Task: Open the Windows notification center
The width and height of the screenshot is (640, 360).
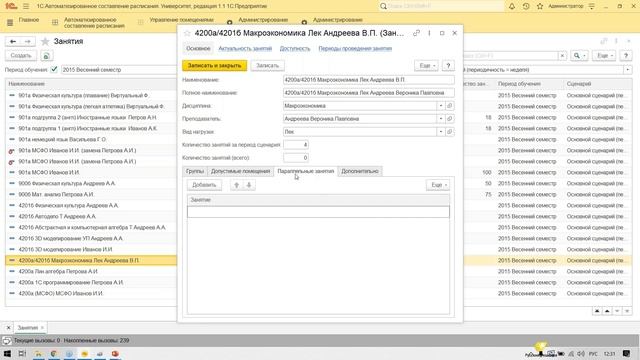Action: (x=627, y=353)
